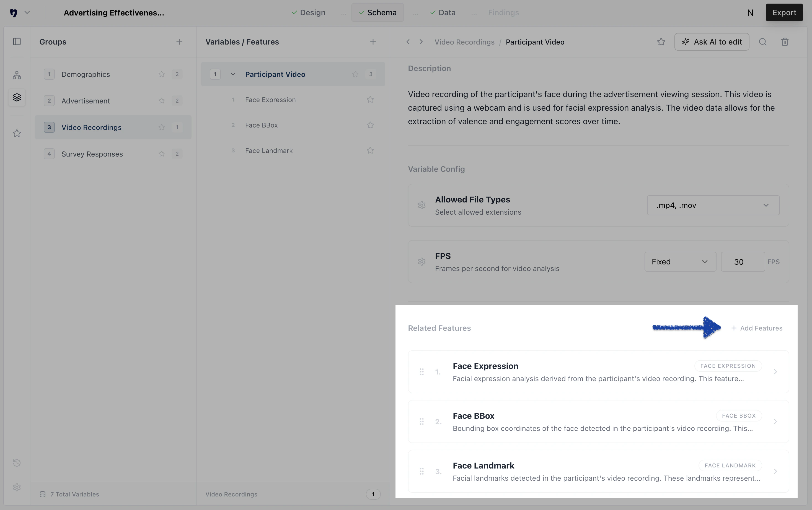Viewport: 812px width, 510px height.
Task: Click the Export button
Action: pyautogui.click(x=784, y=12)
